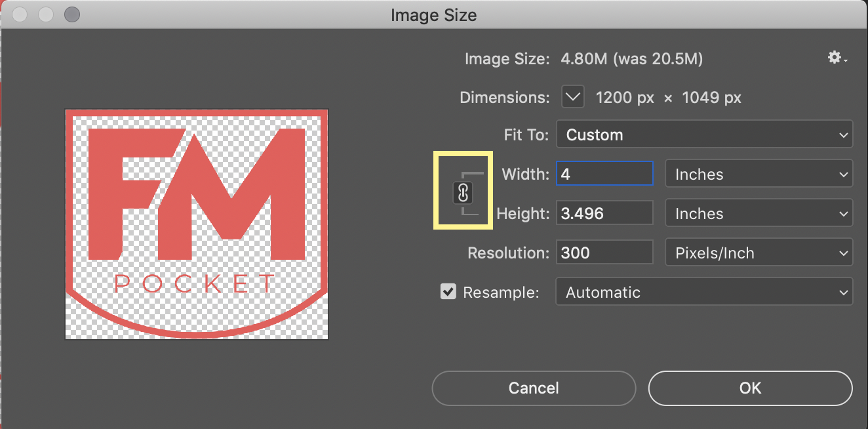The width and height of the screenshot is (868, 429).
Task: Click the small arrow beside the gear icon
Action: (x=844, y=61)
